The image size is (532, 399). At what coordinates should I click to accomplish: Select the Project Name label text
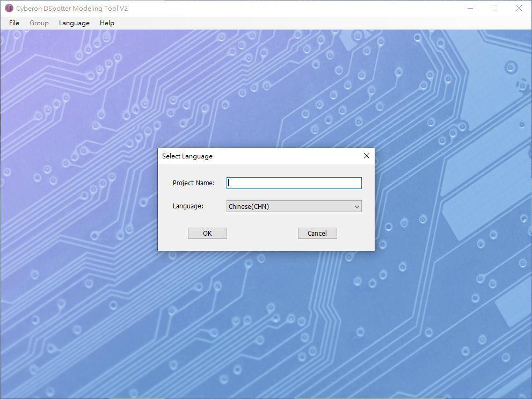(x=194, y=183)
